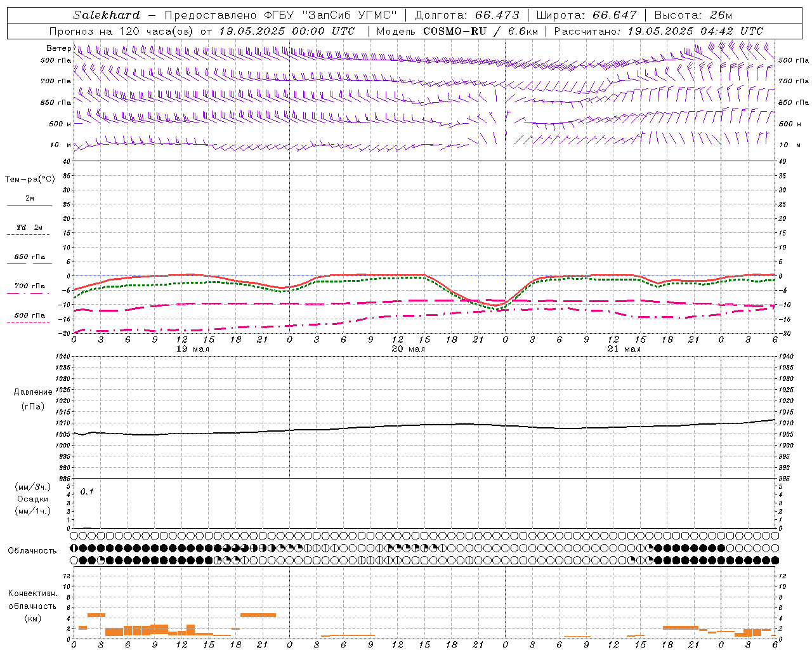Click the 21 мая date label
Viewport: 812px width, 650px height.
624,349
